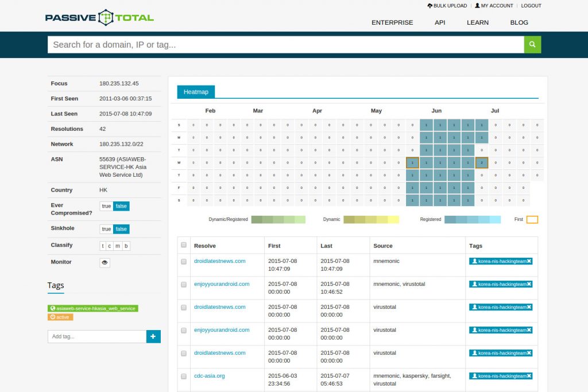The image size is (588, 392).
Task: Remove tag in droidlatestnews.com 10:47:09 row
Action: coord(529,261)
